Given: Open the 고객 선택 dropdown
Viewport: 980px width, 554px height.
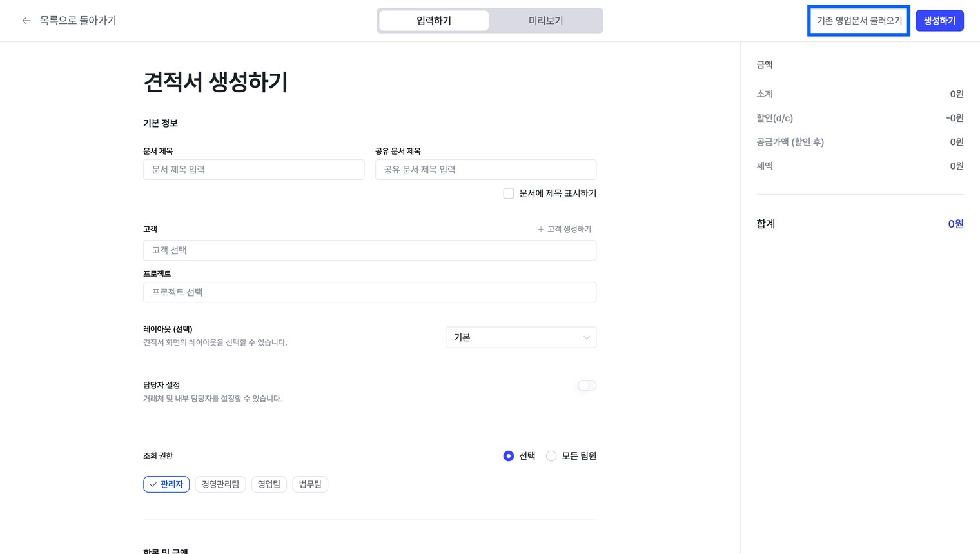Looking at the screenshot, I should click(x=369, y=250).
